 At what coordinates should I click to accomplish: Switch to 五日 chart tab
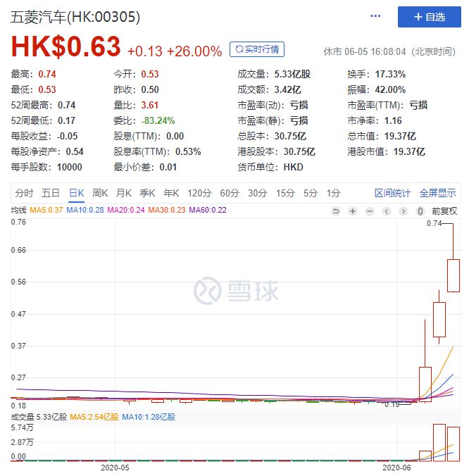click(x=51, y=193)
